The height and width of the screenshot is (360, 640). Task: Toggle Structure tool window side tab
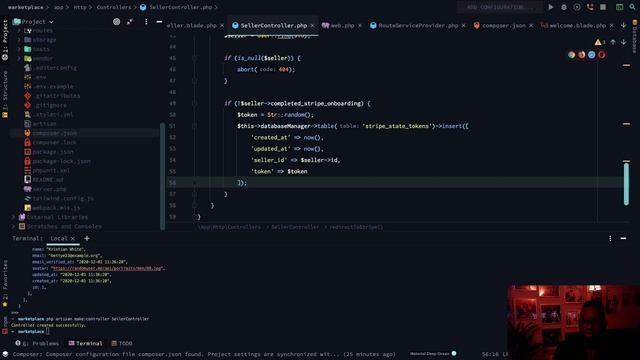5,94
